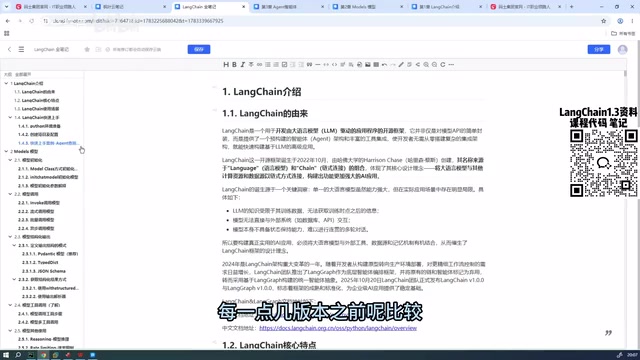Toggle bold formatting in editor toolbar

[x=234, y=64]
